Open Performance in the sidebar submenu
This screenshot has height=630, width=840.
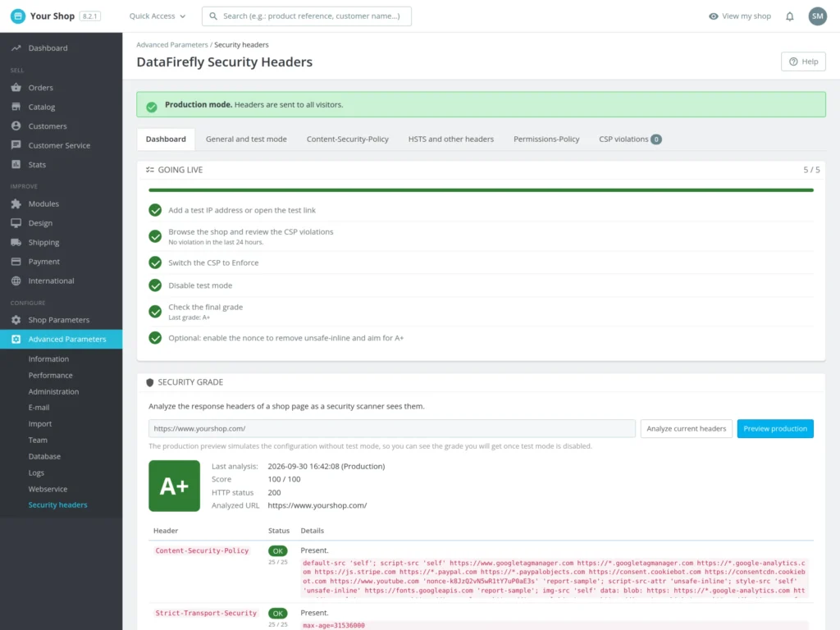pos(50,376)
